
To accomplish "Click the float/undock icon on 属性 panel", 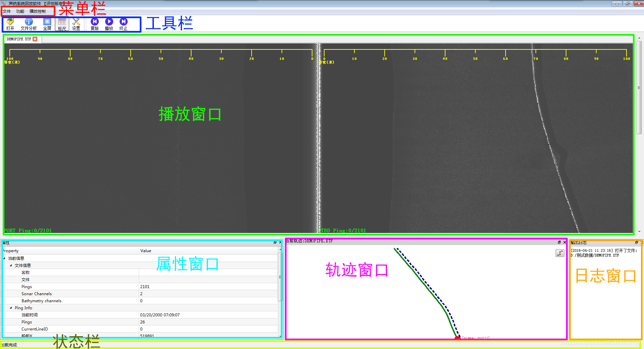I will (x=275, y=242).
